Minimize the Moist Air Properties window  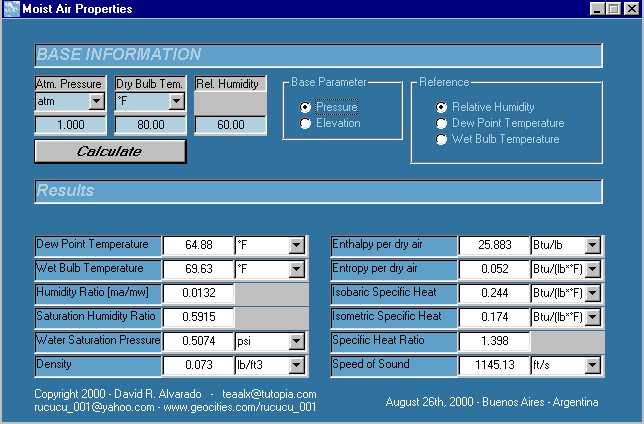pos(598,9)
